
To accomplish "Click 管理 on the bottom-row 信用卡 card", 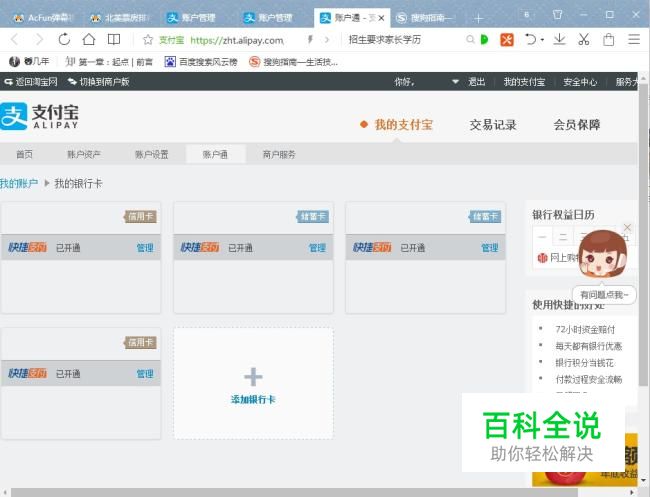I will tap(145, 374).
